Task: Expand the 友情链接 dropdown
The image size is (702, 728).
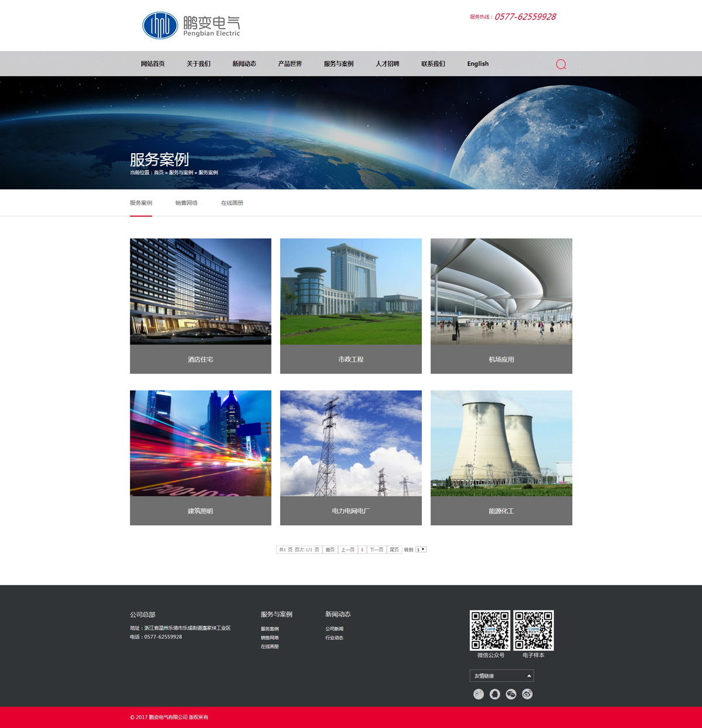Action: 501,676
